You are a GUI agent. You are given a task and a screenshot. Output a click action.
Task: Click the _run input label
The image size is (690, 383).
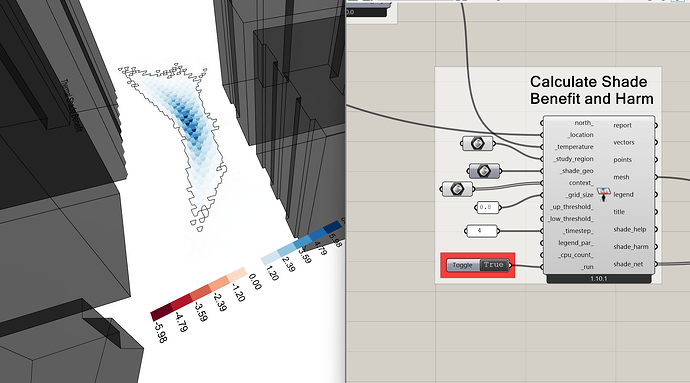(587, 267)
